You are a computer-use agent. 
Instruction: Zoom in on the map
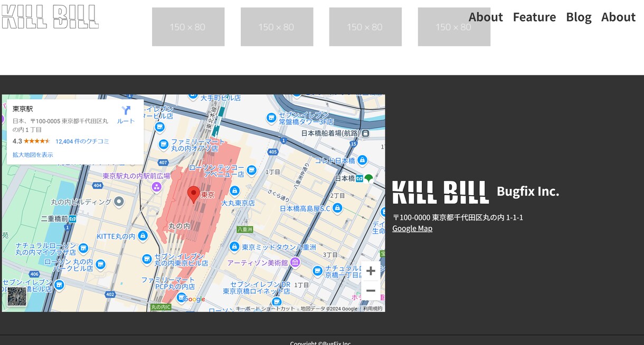tap(371, 271)
